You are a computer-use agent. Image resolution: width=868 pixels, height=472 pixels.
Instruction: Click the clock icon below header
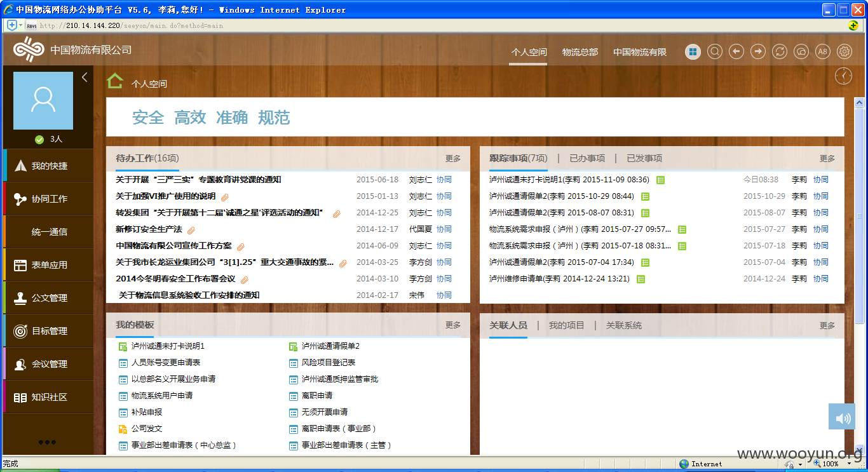(x=843, y=76)
